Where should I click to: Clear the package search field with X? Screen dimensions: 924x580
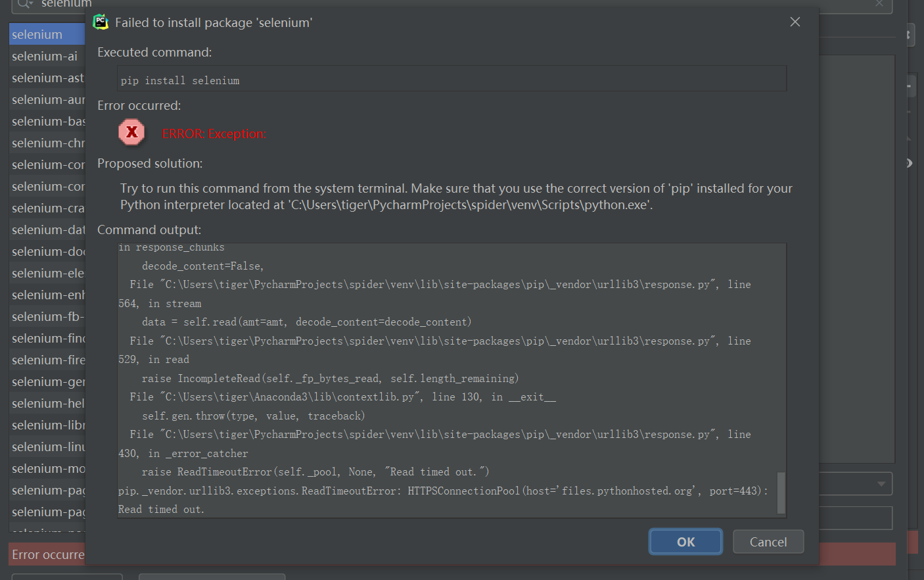pyautogui.click(x=879, y=3)
